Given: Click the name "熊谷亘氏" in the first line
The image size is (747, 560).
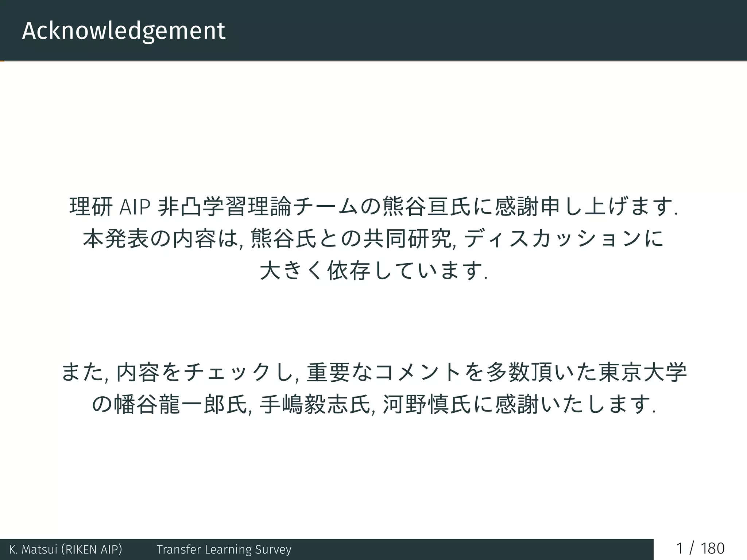Looking at the screenshot, I should [x=426, y=207].
